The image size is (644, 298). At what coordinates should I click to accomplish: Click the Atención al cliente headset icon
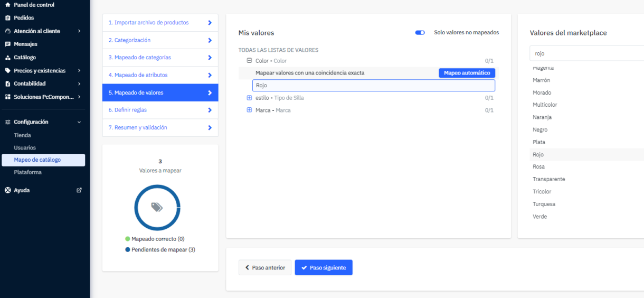(8, 31)
